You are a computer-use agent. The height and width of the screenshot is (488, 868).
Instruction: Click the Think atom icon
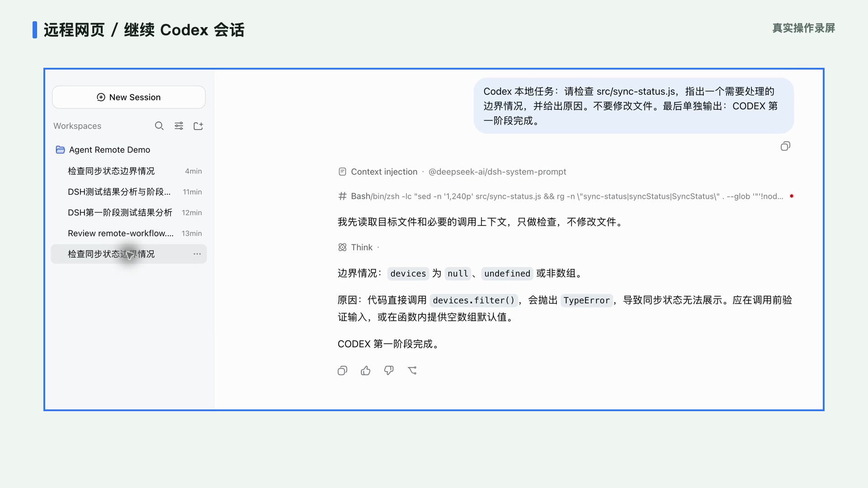coord(342,247)
